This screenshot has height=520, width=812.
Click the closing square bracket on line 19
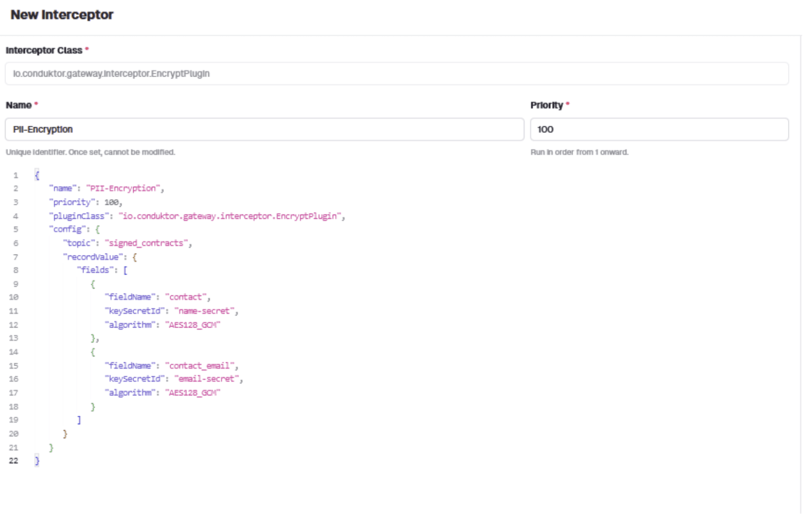79,420
